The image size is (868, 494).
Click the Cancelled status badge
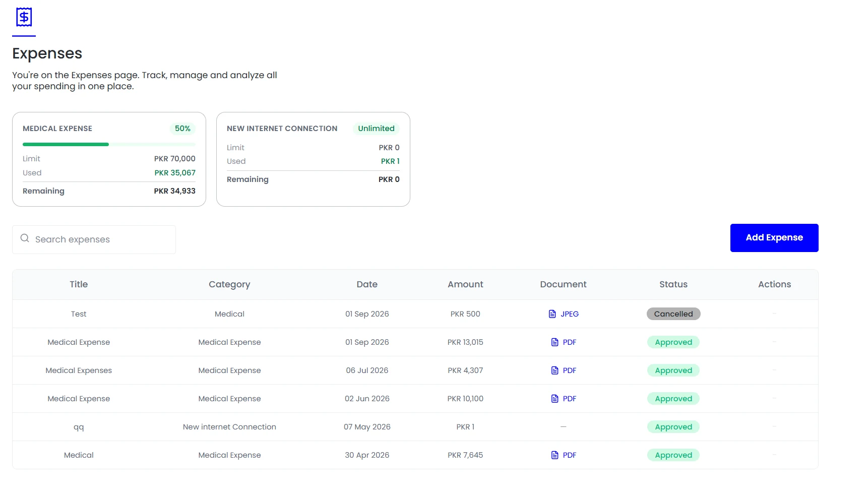pyautogui.click(x=673, y=314)
